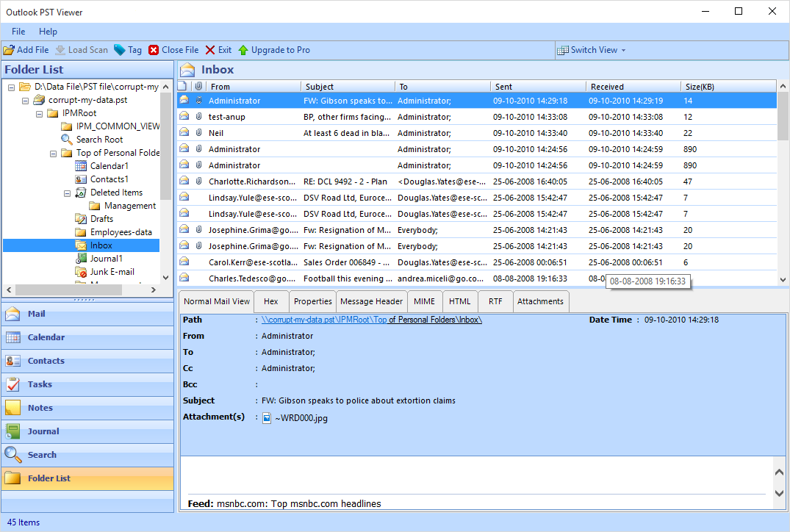Select email from Charlotte.Richardson

[477, 181]
